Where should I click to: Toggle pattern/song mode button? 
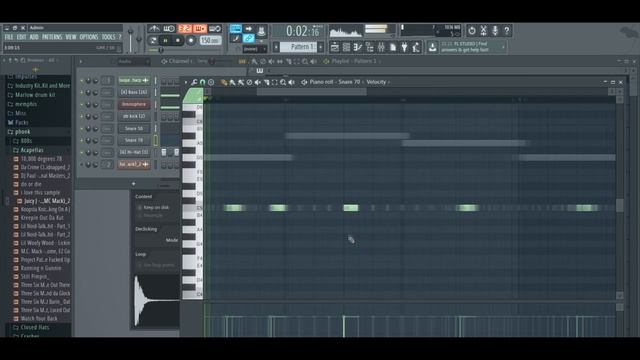click(153, 40)
